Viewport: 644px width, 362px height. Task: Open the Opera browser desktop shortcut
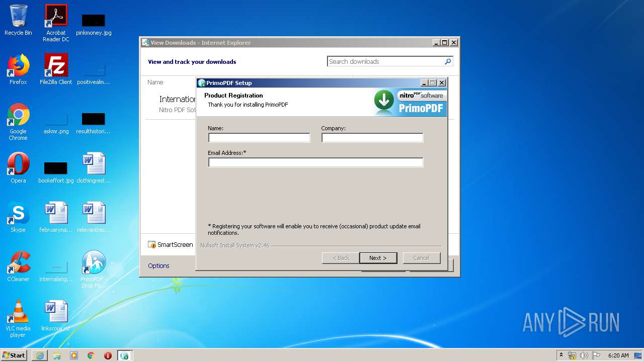(x=18, y=168)
